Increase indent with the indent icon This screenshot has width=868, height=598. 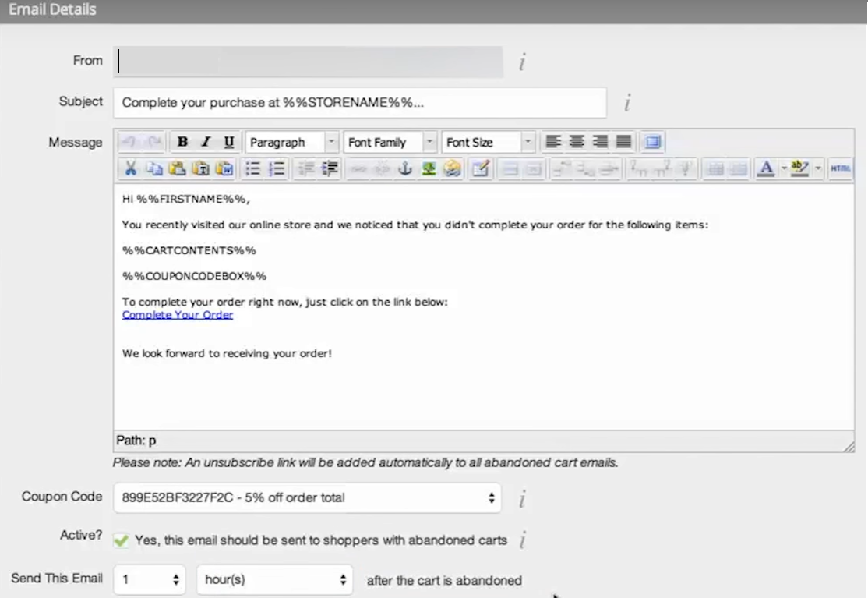330,168
